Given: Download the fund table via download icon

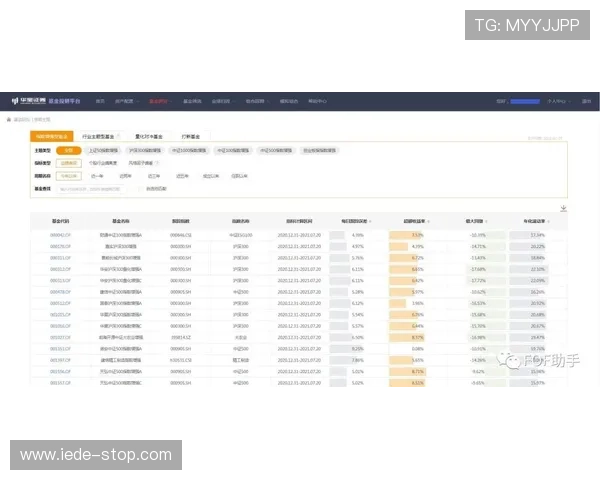Looking at the screenshot, I should (563, 208).
